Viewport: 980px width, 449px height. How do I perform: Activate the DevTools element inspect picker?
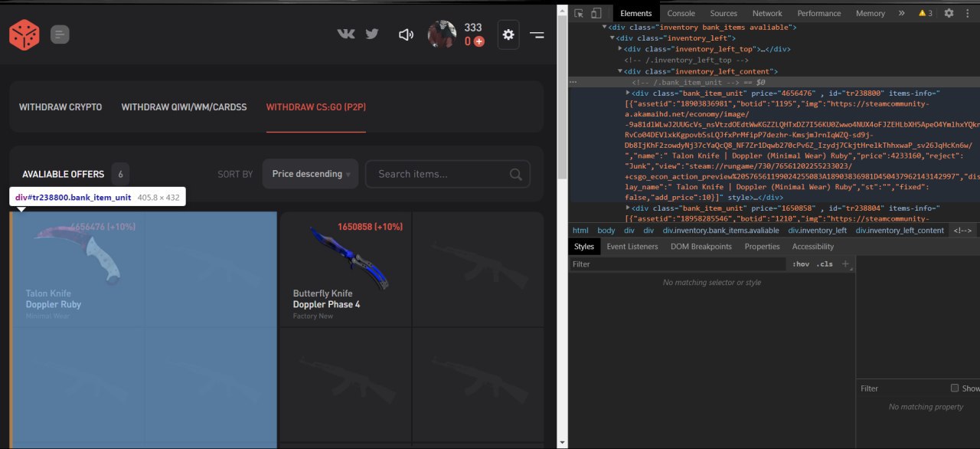(x=579, y=13)
